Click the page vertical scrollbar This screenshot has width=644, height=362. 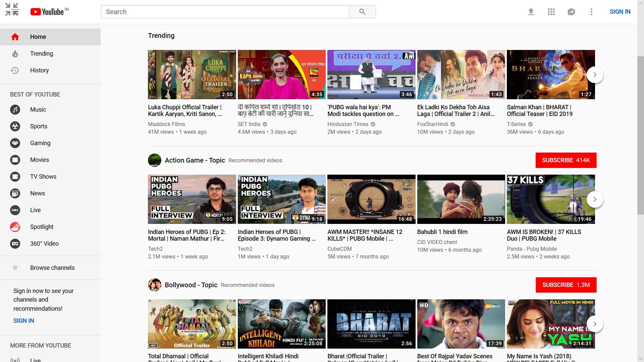(640, 134)
